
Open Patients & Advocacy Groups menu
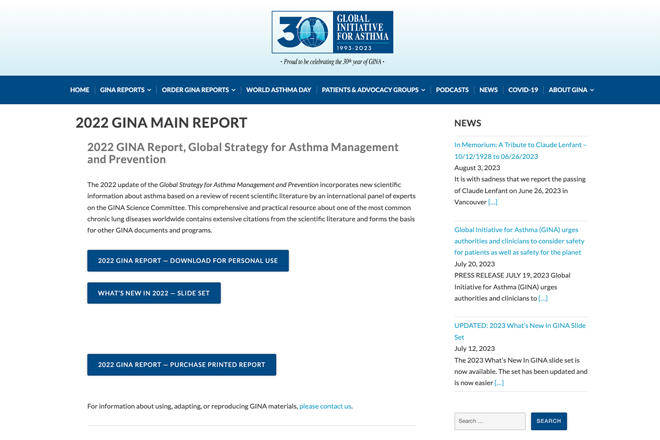(x=370, y=90)
